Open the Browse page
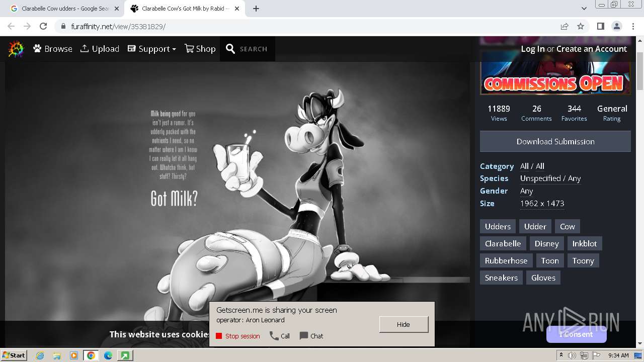644x362 pixels. tap(53, 49)
